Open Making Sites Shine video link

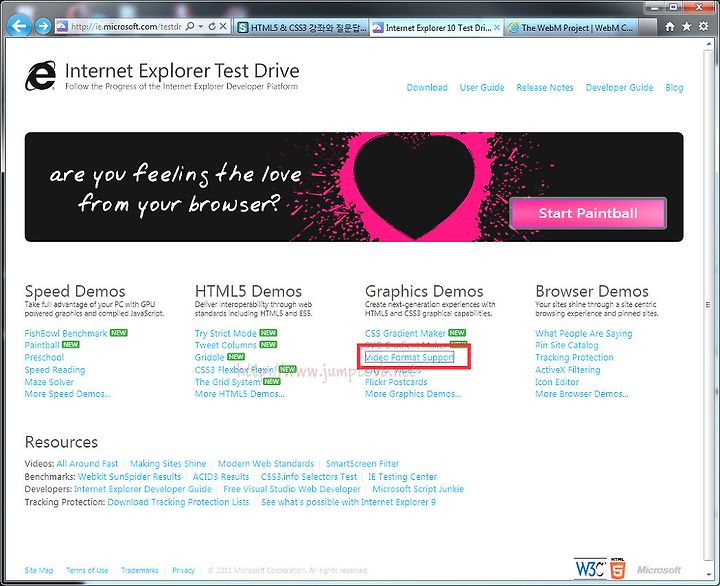coord(168,463)
